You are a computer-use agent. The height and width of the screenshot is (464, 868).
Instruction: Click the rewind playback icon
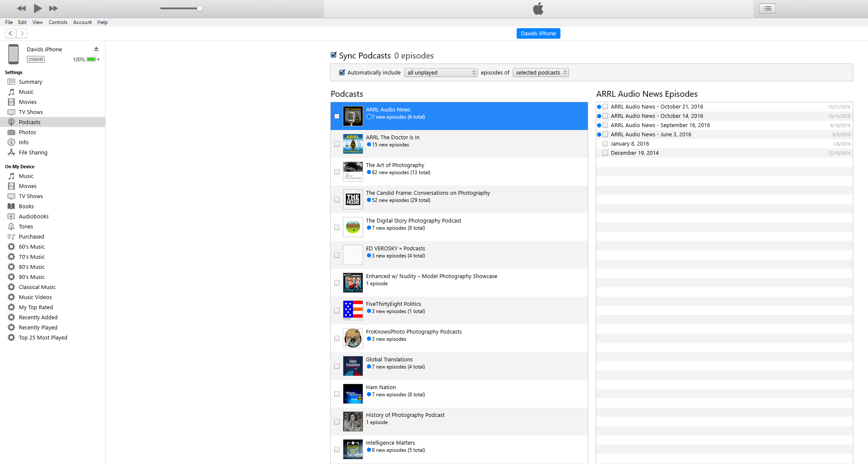pos(21,8)
